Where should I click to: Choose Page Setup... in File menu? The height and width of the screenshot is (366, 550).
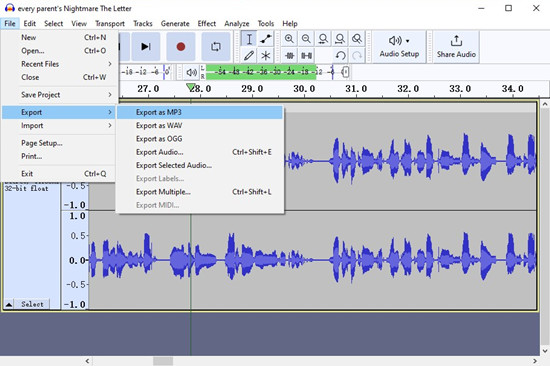(59, 143)
